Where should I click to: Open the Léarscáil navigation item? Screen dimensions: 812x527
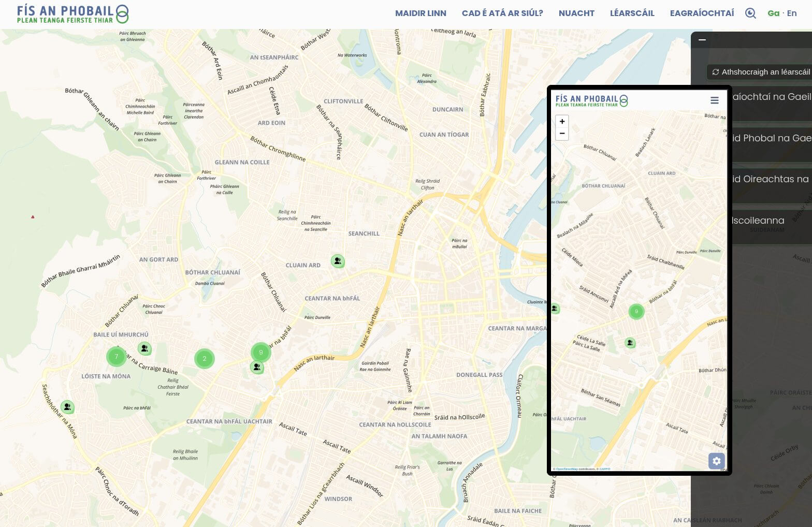point(632,13)
